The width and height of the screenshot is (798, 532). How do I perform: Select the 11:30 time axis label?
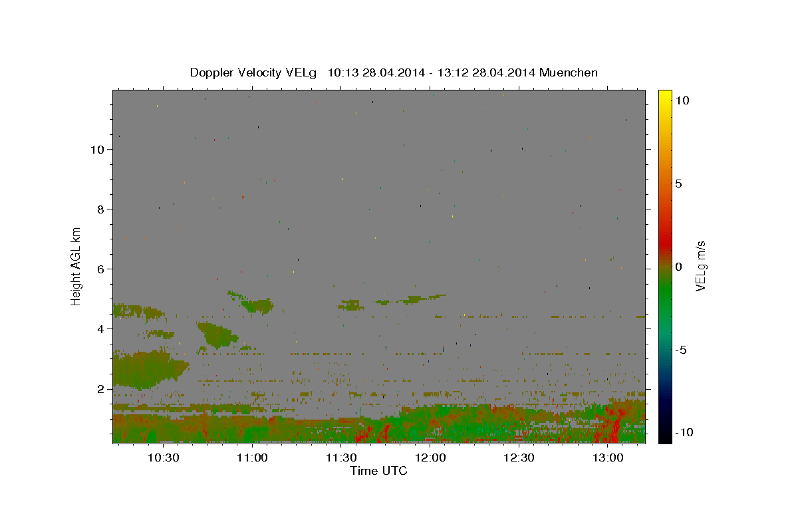click(x=341, y=458)
